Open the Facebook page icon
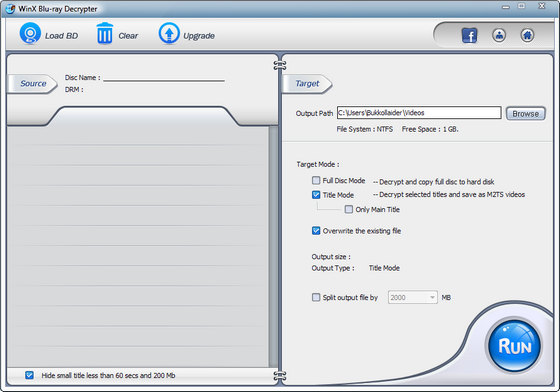 (x=469, y=35)
